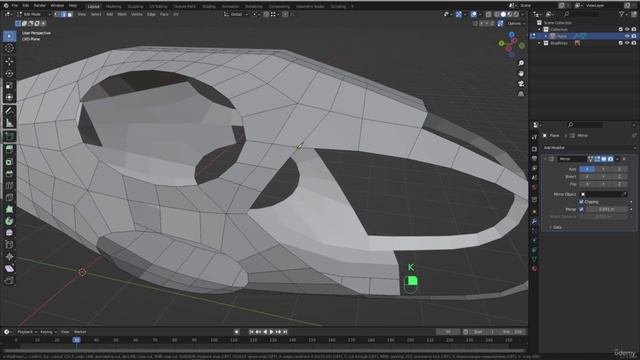The height and width of the screenshot is (360, 640).
Task: Toggle Clipping checkbox in Mirror modifier
Action: click(581, 202)
